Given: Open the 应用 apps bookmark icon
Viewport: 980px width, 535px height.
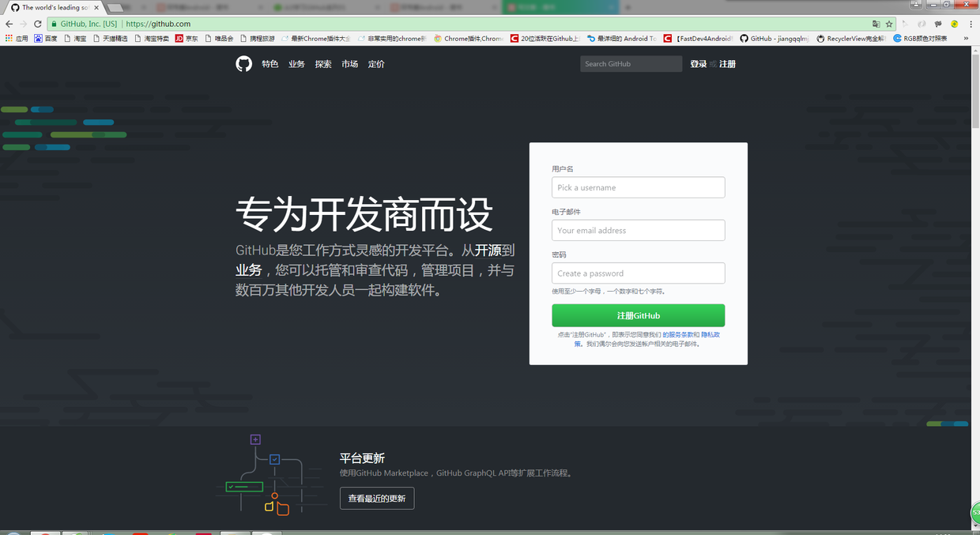Looking at the screenshot, I should 17,38.
